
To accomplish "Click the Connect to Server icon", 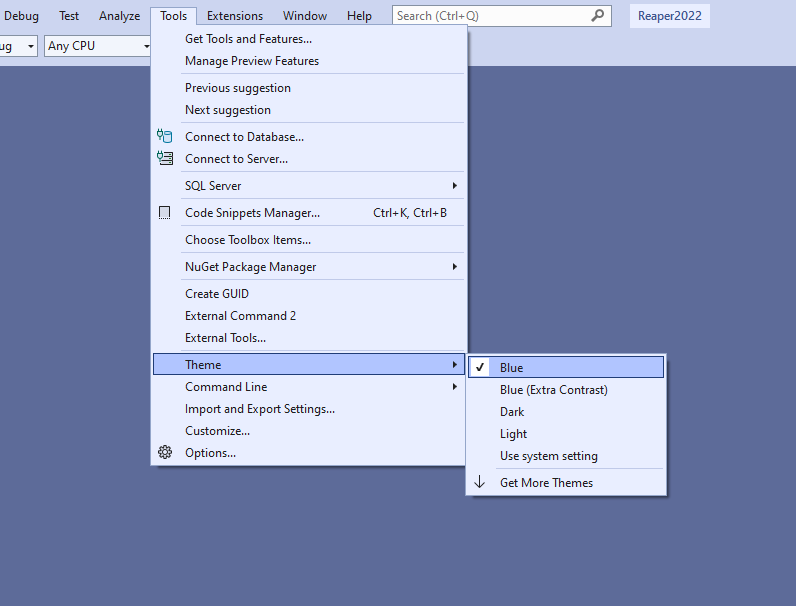I will [164, 158].
